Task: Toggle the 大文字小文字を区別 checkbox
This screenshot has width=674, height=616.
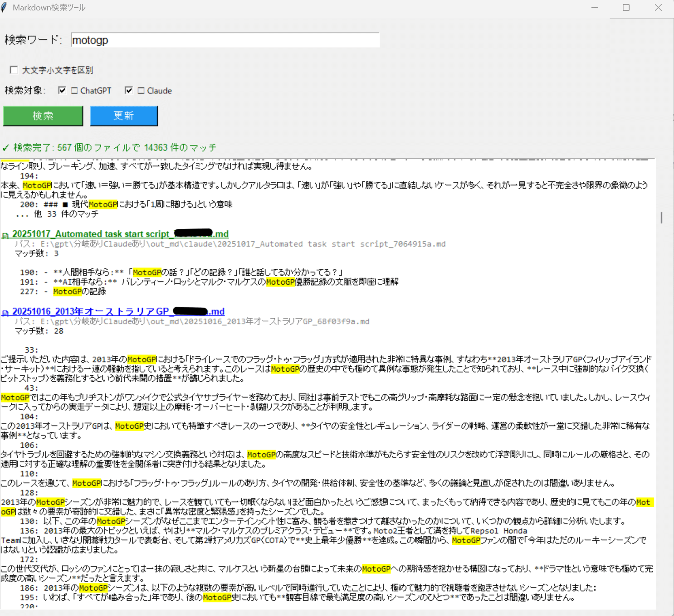Action: pos(14,70)
